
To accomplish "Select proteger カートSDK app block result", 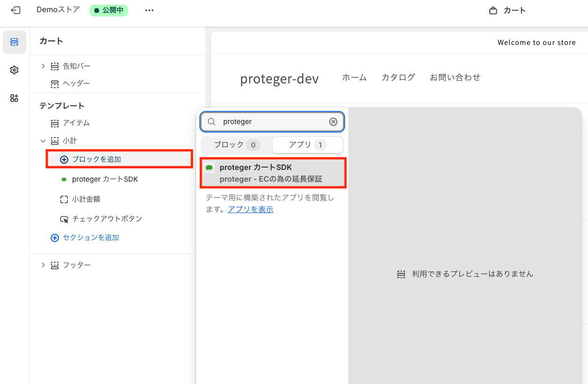I will (273, 173).
